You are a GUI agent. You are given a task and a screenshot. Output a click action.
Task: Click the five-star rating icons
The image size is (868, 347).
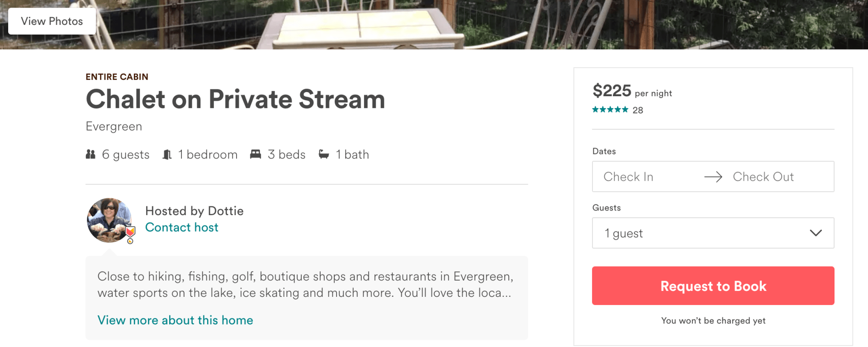(x=610, y=110)
